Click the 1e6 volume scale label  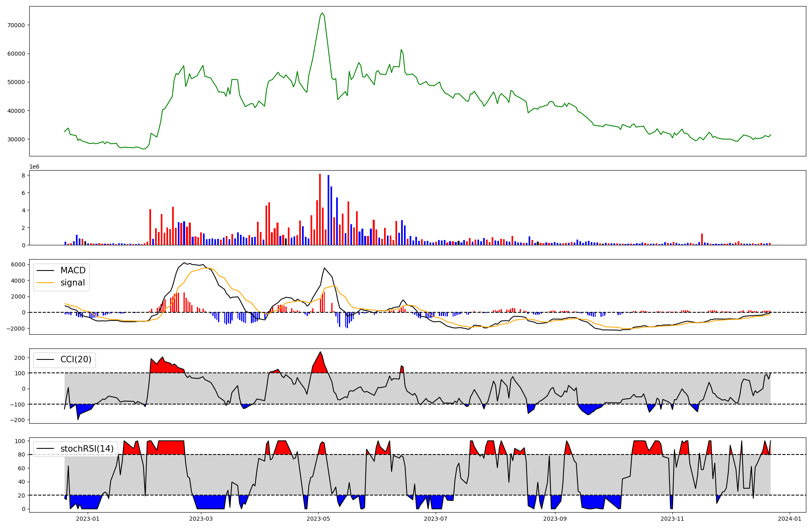[34, 167]
